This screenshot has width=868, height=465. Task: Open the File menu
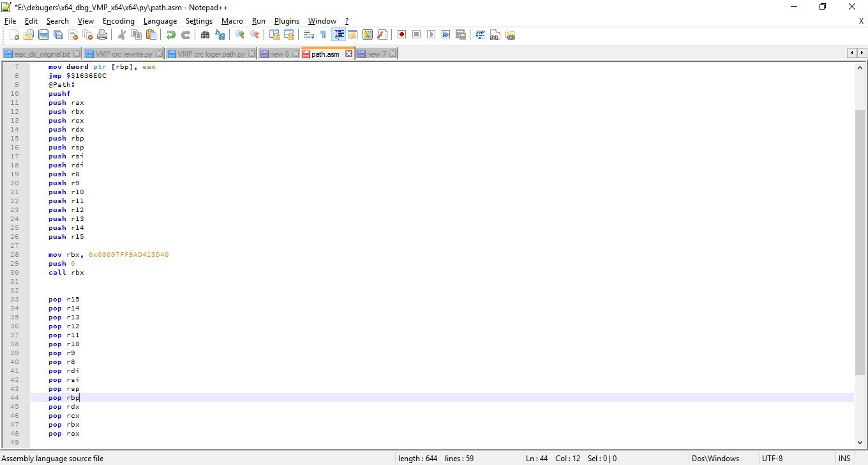coord(10,21)
